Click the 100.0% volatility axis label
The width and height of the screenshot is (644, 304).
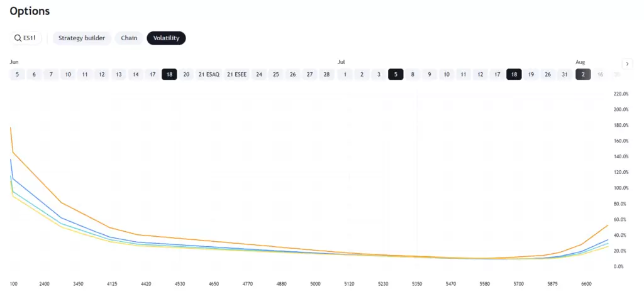tap(620, 188)
